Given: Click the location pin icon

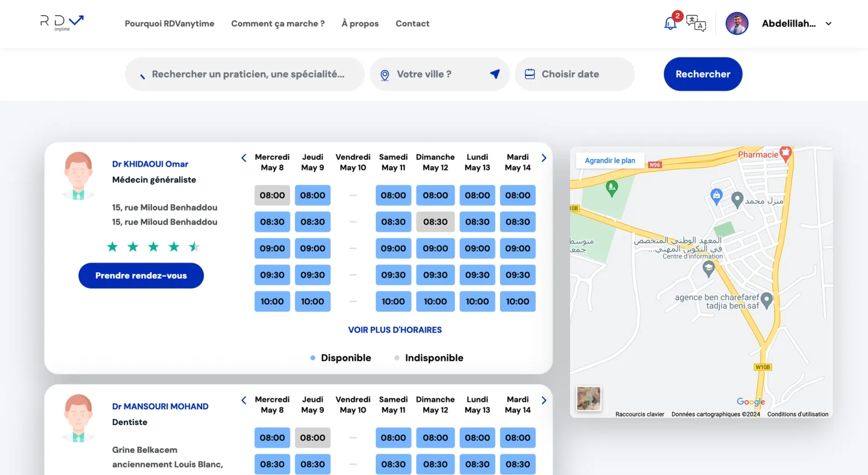Looking at the screenshot, I should [385, 75].
